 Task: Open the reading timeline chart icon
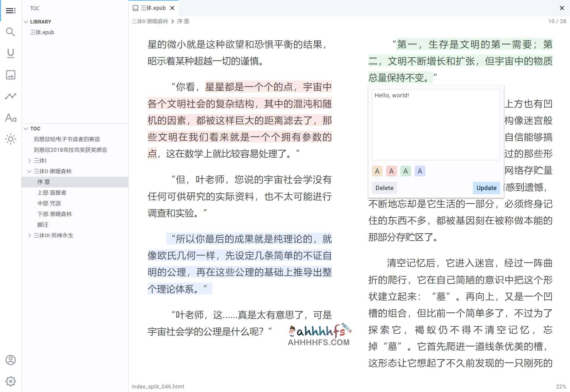(x=11, y=96)
